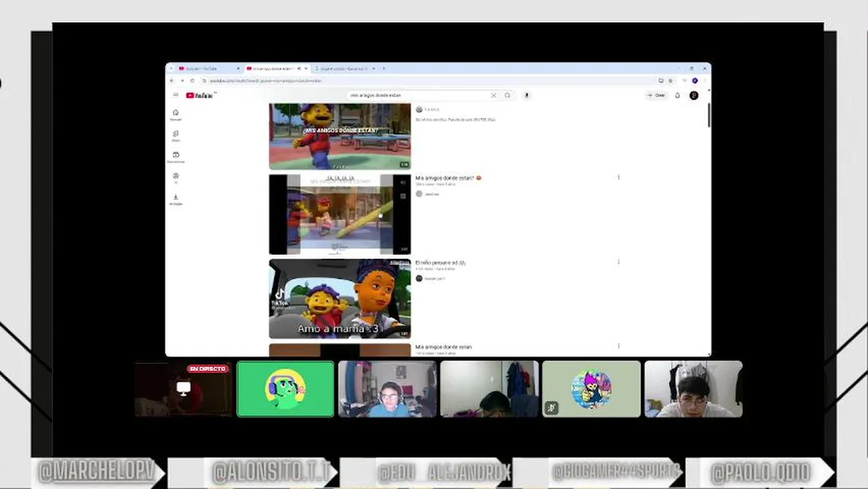Open Downloads in YouTube sidebar
This screenshot has width=868, height=489.
176,199
